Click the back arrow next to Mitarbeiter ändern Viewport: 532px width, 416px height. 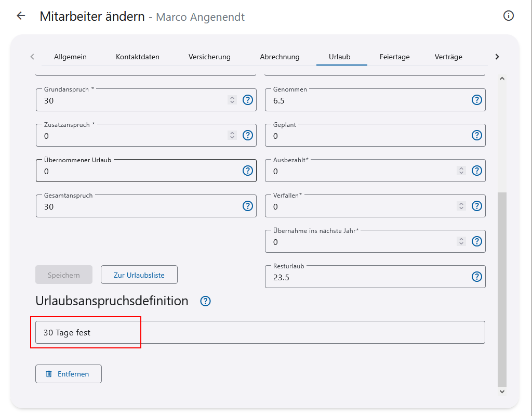21,16
